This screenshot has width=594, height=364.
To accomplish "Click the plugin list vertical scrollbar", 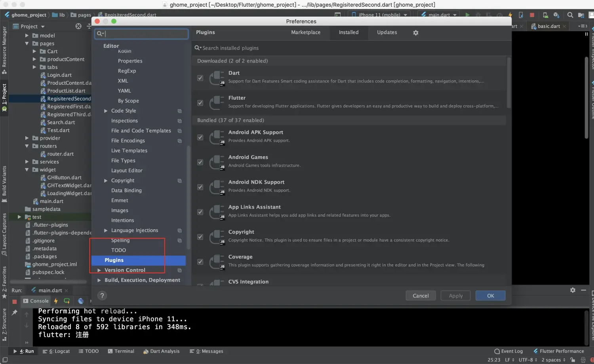I will pyautogui.click(x=509, y=83).
